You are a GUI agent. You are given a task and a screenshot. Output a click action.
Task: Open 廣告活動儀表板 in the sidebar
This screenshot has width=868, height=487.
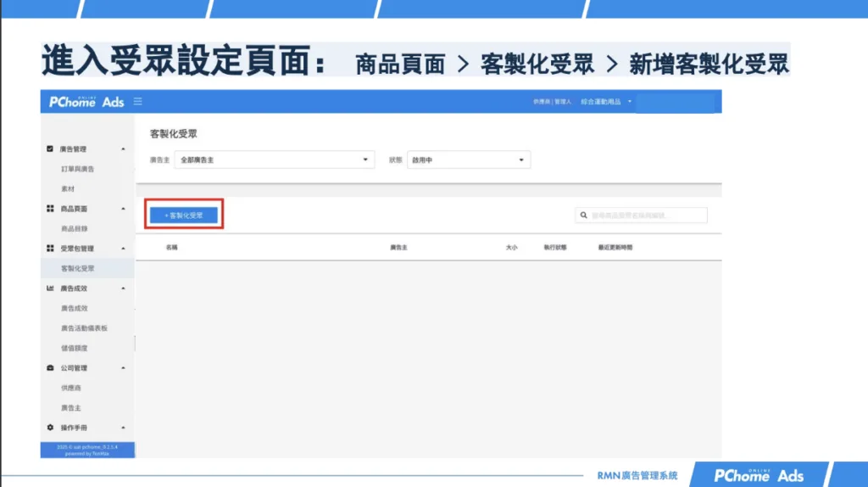coord(84,328)
